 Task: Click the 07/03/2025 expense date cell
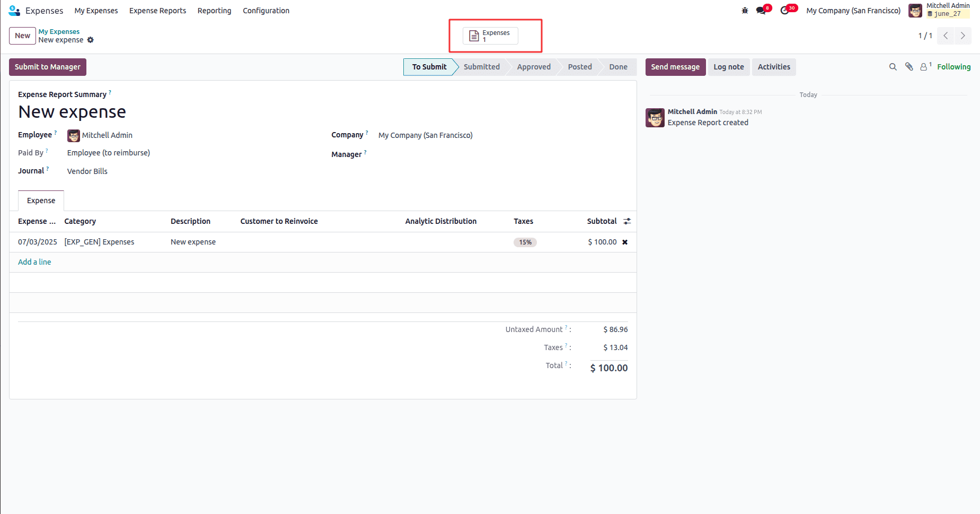(38, 242)
